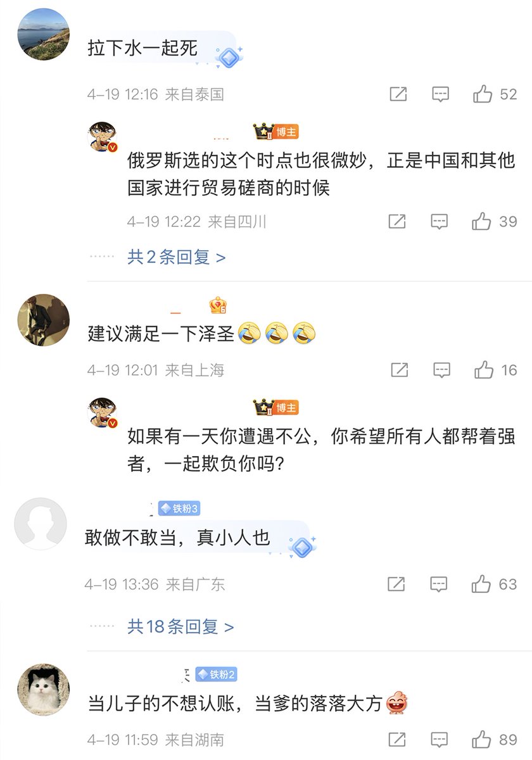Share the comment from 泰国

[x=398, y=94]
